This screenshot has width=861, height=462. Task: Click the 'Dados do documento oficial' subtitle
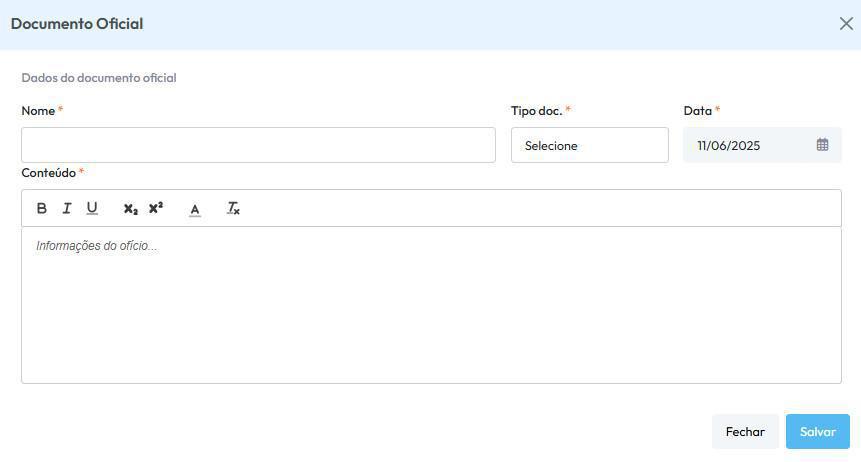click(99, 78)
